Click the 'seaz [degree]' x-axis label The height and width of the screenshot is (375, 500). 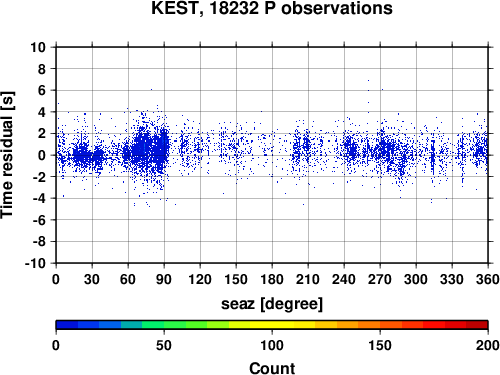pyautogui.click(x=272, y=304)
